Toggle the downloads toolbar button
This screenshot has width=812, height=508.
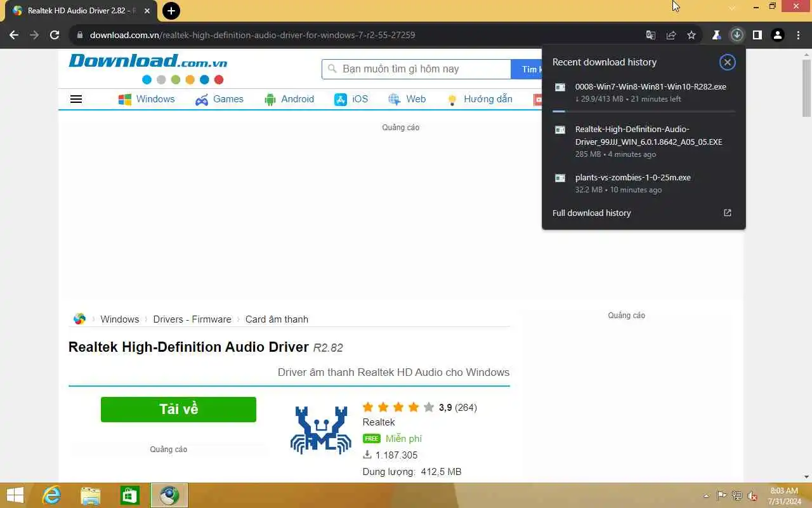(x=737, y=35)
